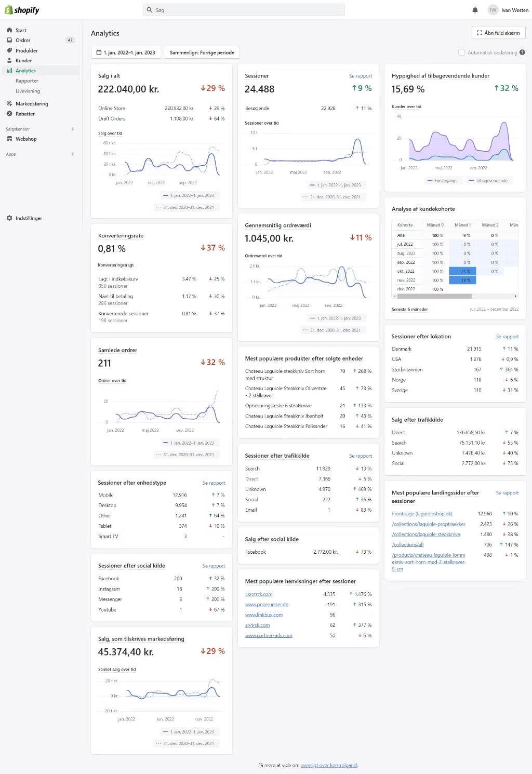Open Rapporter under Analytics
Screen dimensions: 532x774
pos(27,81)
